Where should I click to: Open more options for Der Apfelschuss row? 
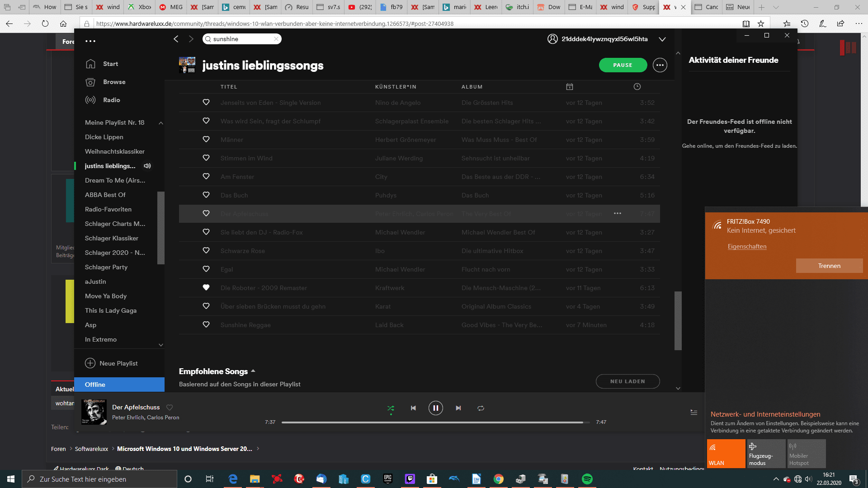point(618,213)
